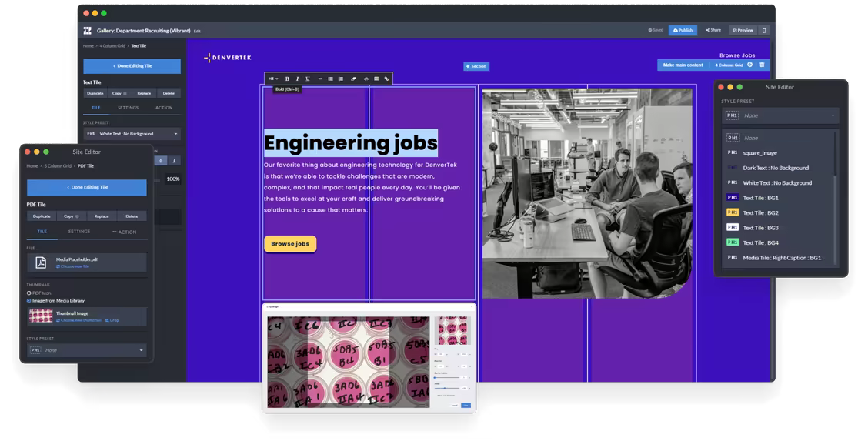The height and width of the screenshot is (448, 868).
Task: Click the align bottom icon behind Site Editor
Action: [x=174, y=161]
